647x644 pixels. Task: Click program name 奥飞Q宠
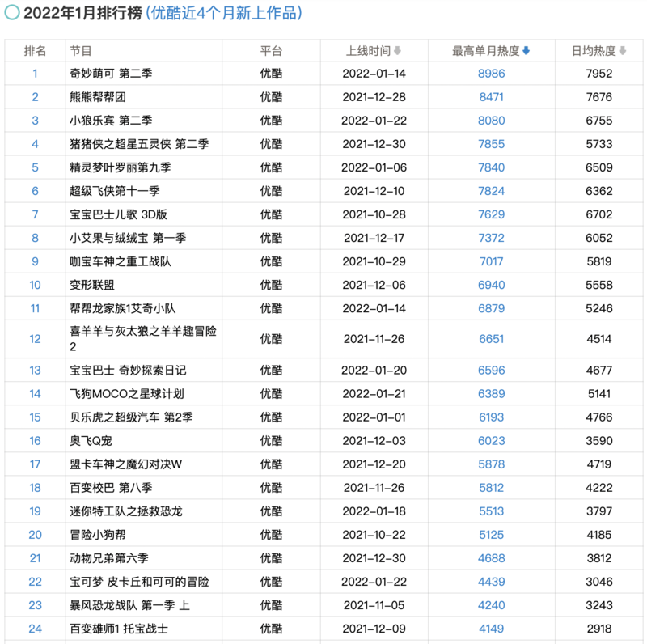click(91, 441)
